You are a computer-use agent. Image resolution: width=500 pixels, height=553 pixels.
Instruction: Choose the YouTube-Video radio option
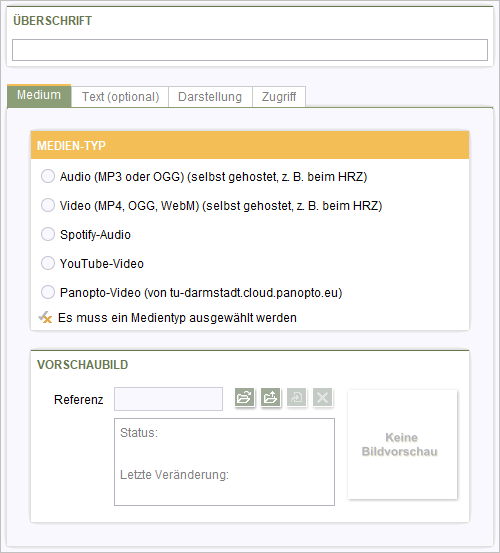click(48, 263)
